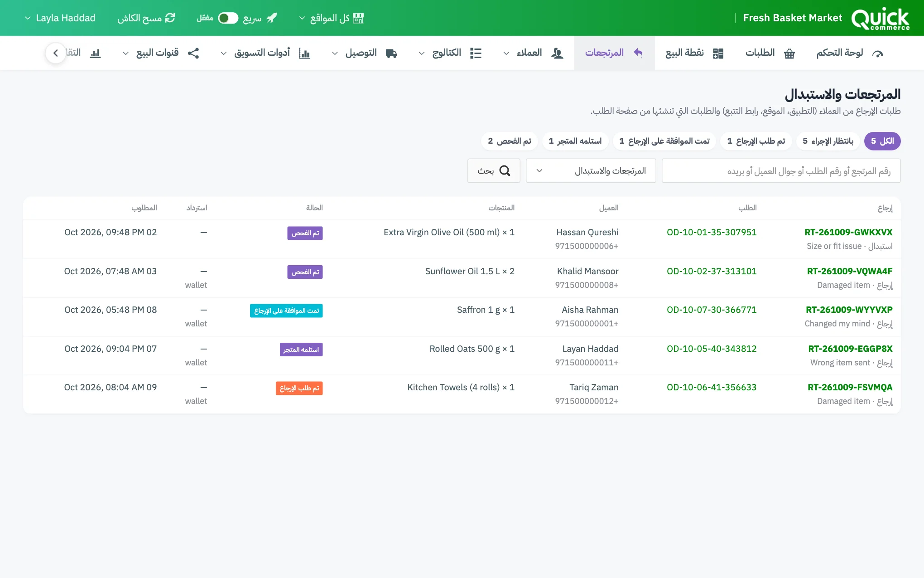Click the magnifier icon in search button
Screen dimensions: 924x578
pyautogui.click(x=505, y=171)
